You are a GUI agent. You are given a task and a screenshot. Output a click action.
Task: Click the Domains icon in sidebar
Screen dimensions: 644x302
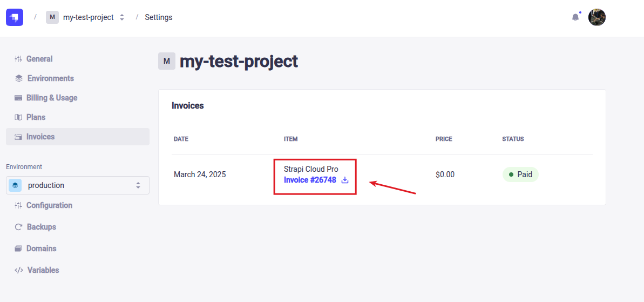coord(18,249)
